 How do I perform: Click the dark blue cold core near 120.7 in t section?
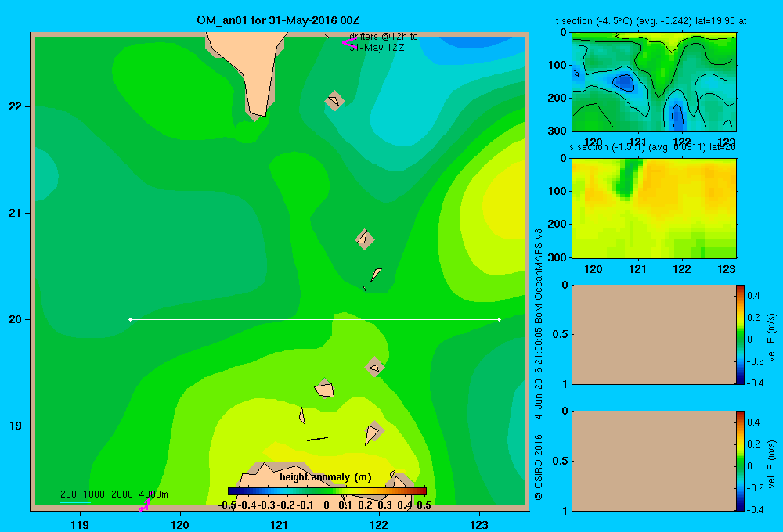pos(624,82)
